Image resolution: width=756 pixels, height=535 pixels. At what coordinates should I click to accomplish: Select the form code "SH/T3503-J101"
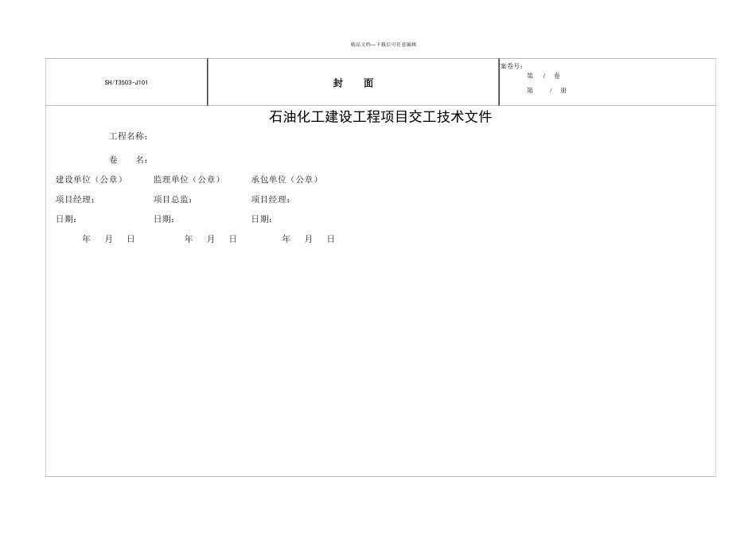[x=127, y=83]
